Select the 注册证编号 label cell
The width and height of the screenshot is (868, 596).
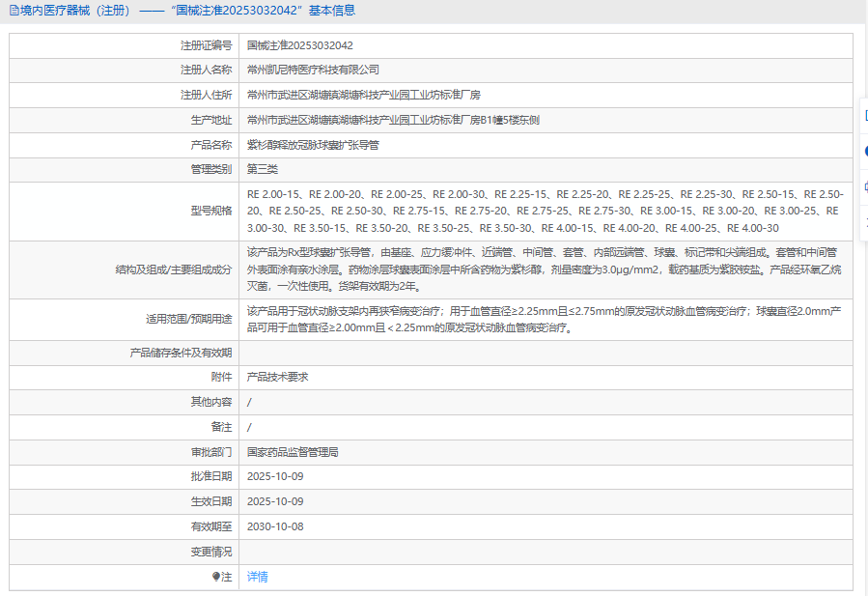tap(206, 45)
